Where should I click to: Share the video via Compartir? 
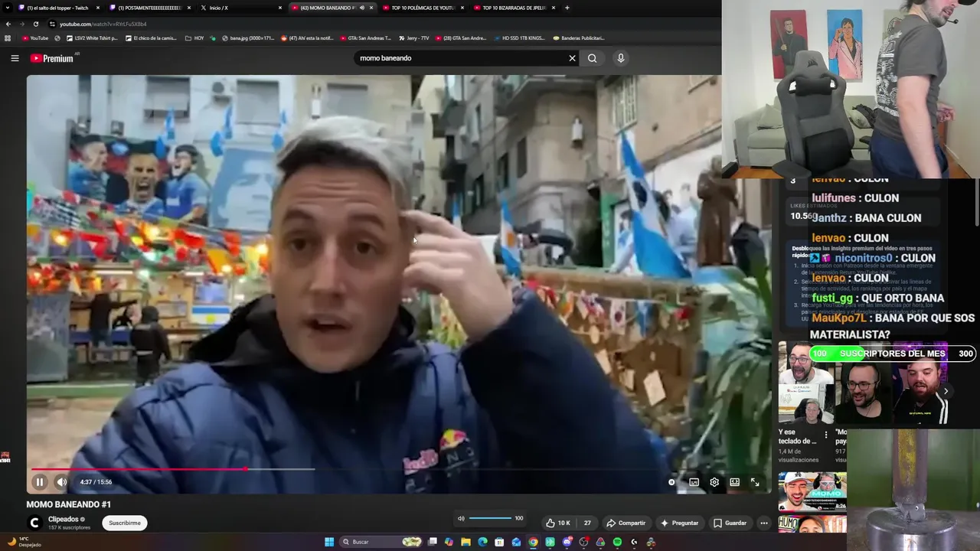pyautogui.click(x=626, y=523)
